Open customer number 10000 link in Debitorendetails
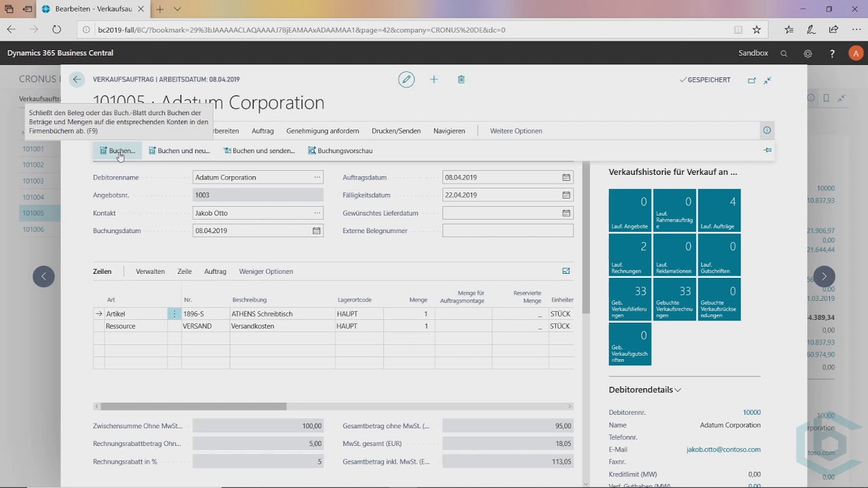The width and height of the screenshot is (868, 488). coord(751,412)
